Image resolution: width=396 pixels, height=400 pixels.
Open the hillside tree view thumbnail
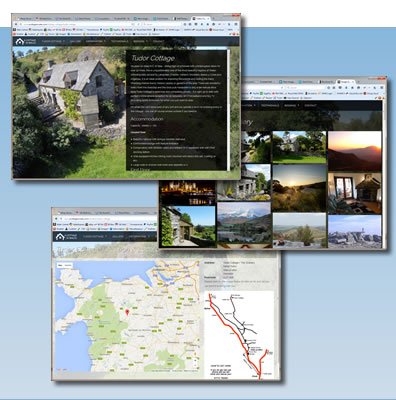[x=299, y=230]
